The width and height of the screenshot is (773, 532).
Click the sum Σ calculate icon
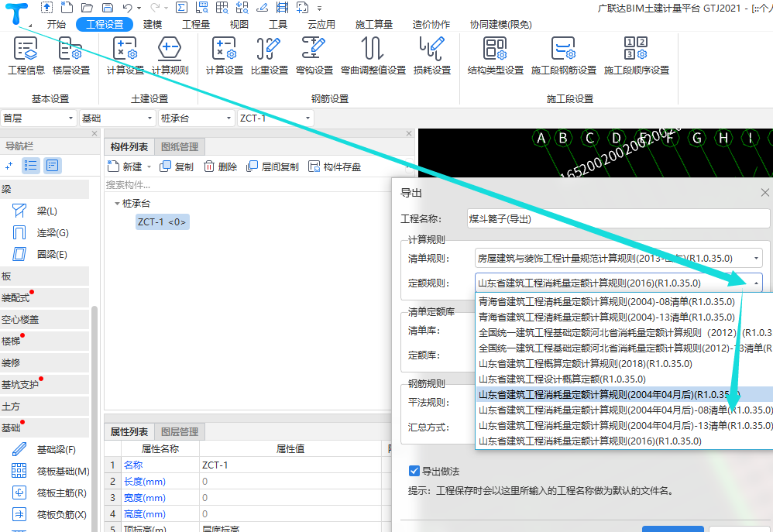coord(181,8)
